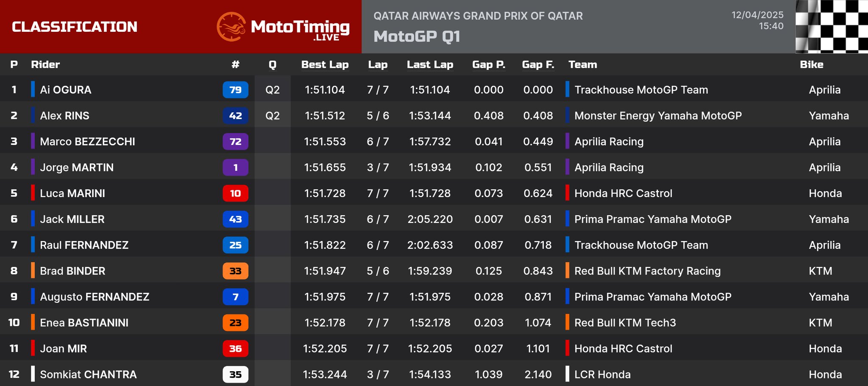This screenshot has width=868, height=386.
Task: Click the Gap F. column header
Action: click(538, 64)
